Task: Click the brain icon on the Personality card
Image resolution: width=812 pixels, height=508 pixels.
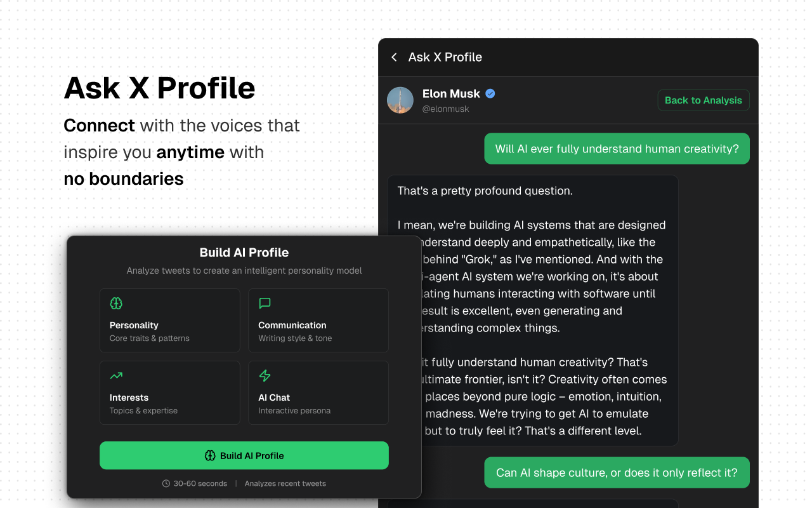Action: (116, 304)
